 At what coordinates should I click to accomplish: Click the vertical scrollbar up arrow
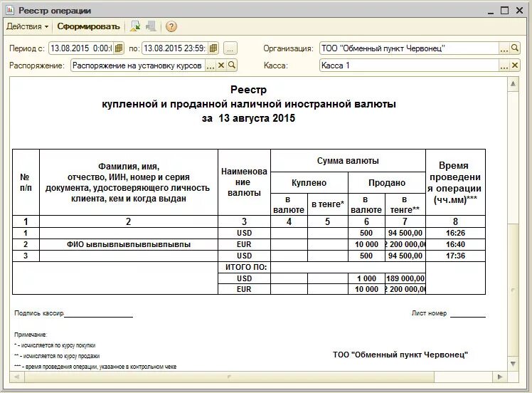coord(513,84)
